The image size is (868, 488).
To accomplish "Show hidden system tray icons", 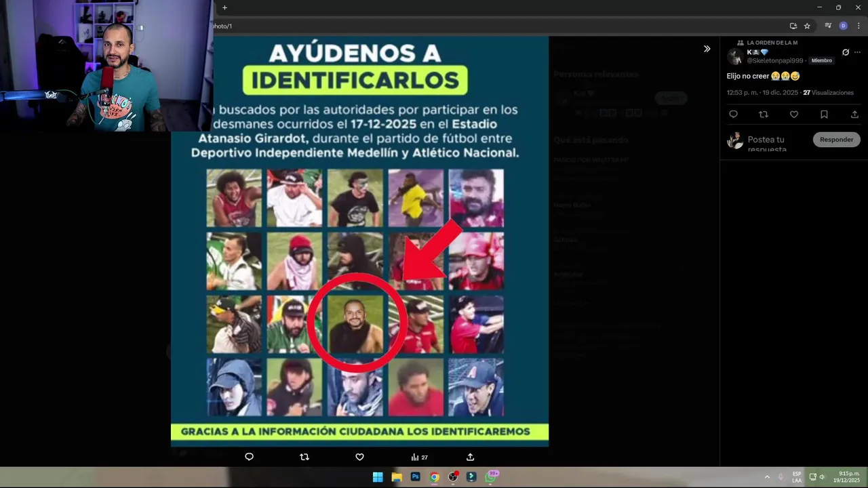I will [767, 477].
